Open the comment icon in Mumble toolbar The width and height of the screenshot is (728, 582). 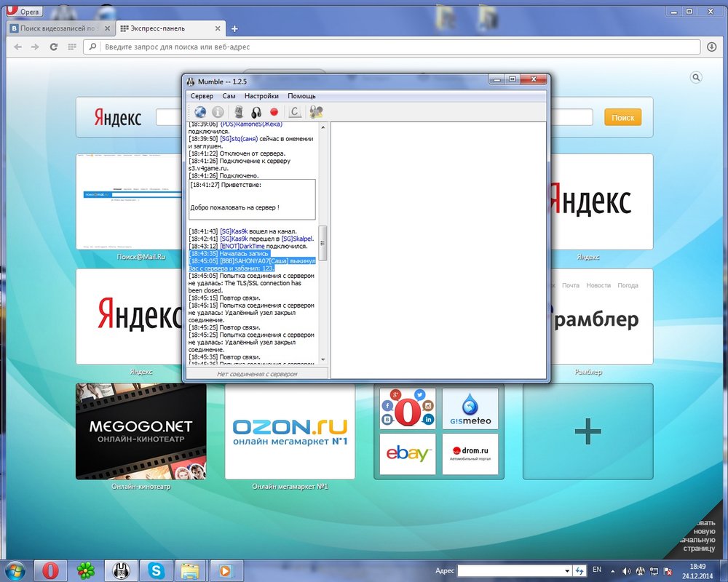pyautogui.click(x=295, y=112)
